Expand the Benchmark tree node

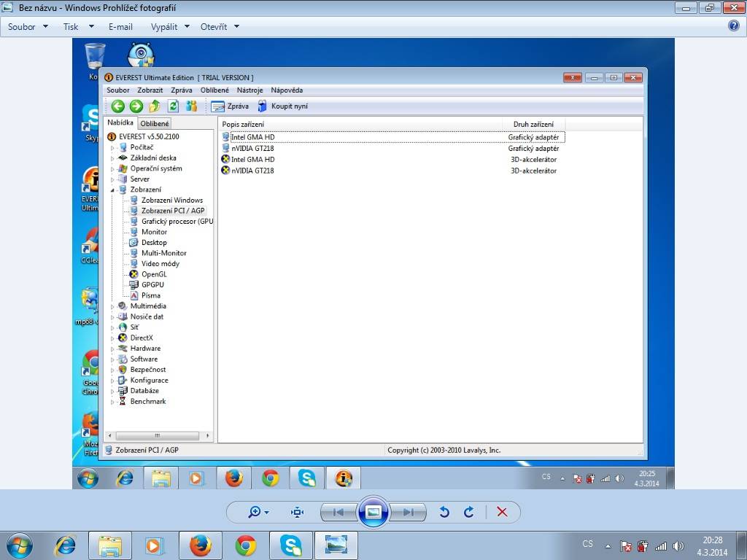(113, 402)
